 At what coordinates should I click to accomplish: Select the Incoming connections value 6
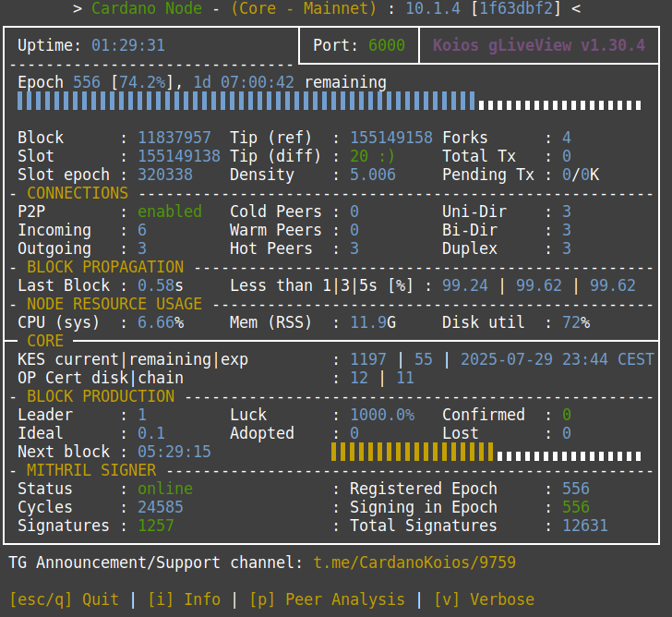pyautogui.click(x=142, y=230)
